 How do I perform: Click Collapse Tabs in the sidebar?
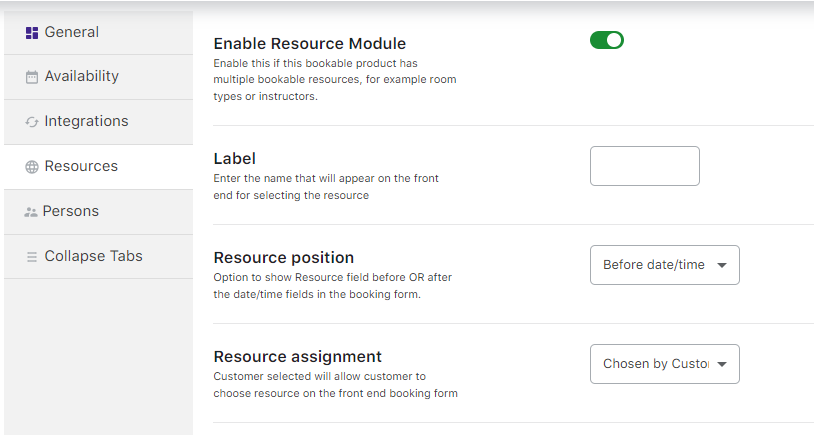pyautogui.click(x=99, y=256)
